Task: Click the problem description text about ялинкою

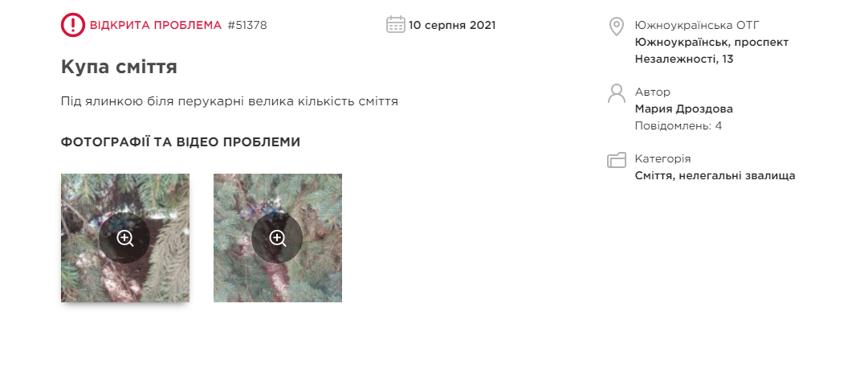Action: coord(230,102)
